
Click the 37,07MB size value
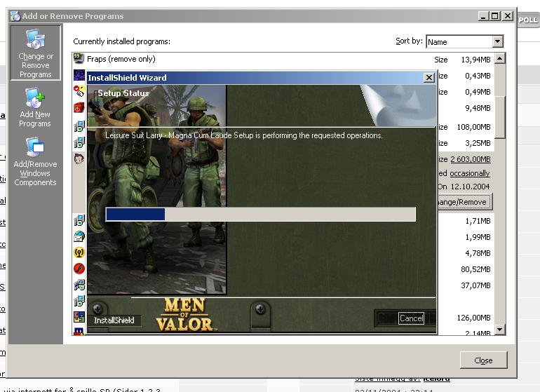click(475, 285)
